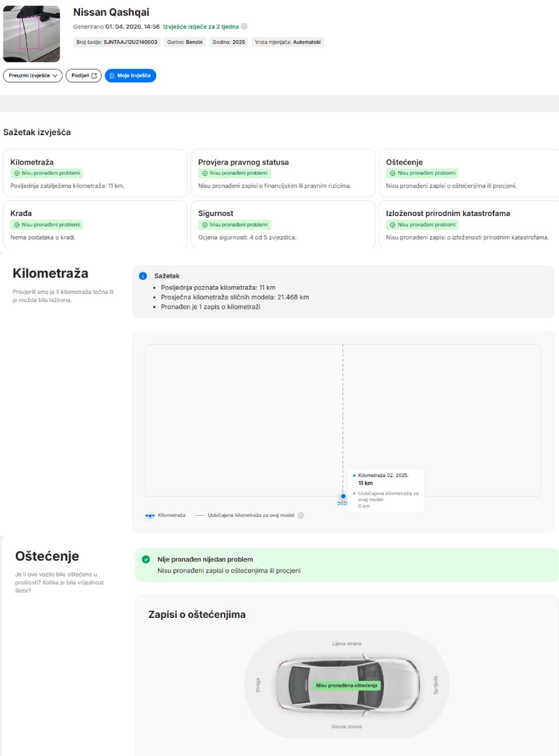The height and width of the screenshot is (756, 559).
Task: Select the Kilometraža summary card
Action: click(94, 173)
